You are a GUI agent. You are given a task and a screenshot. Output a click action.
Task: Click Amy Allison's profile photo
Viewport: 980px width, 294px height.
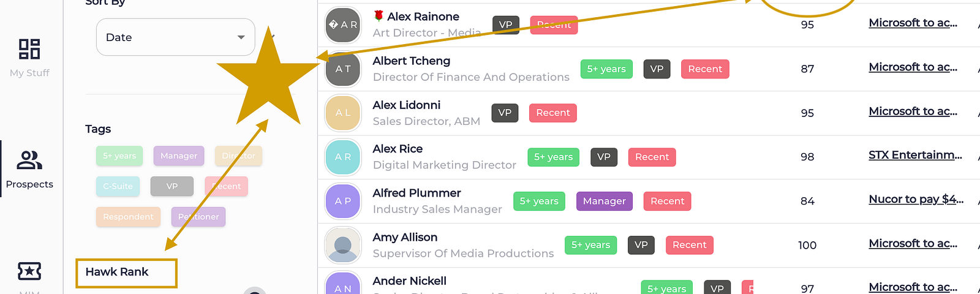click(343, 246)
